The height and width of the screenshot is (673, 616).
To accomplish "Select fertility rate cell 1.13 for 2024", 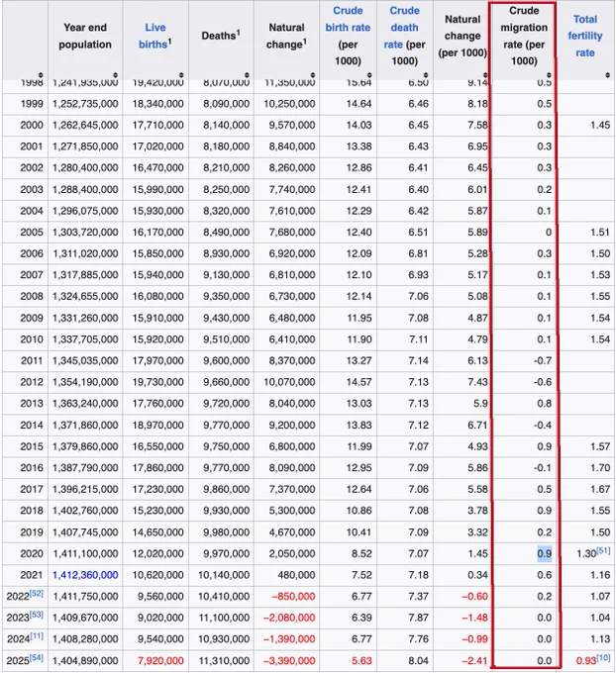I will point(600,639).
